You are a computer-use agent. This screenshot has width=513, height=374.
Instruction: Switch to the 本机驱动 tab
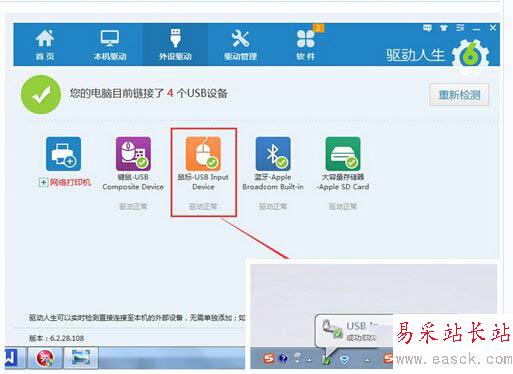tap(110, 45)
